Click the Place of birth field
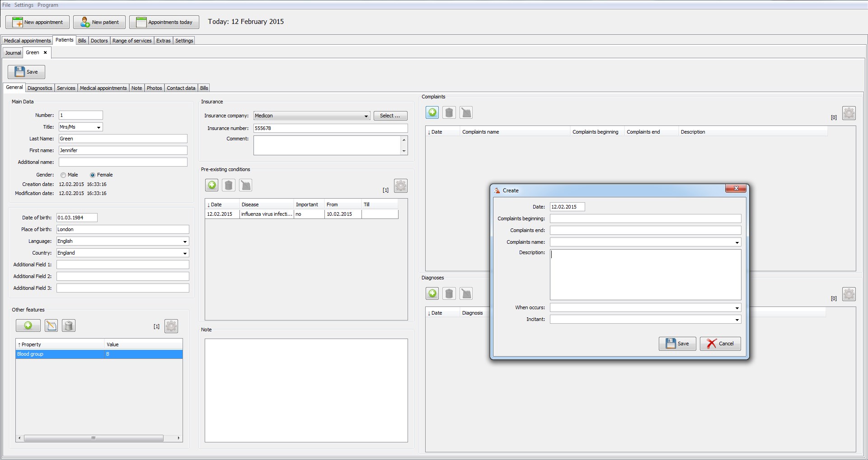This screenshot has height=460, width=868. 123,229
